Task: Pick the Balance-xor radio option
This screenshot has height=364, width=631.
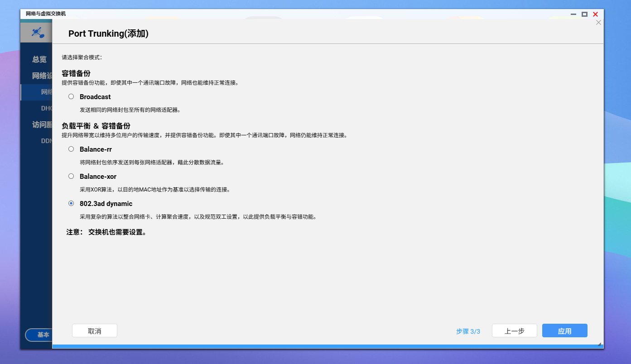Action: tap(71, 176)
